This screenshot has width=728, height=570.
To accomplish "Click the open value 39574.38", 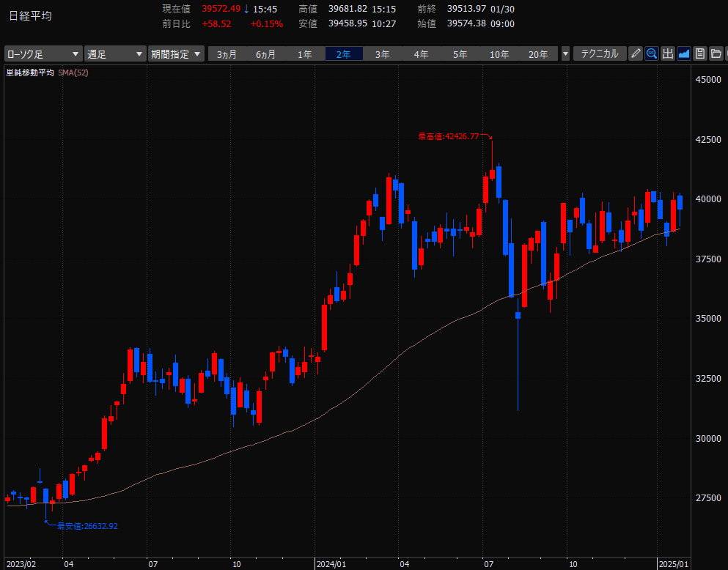I will [466, 23].
